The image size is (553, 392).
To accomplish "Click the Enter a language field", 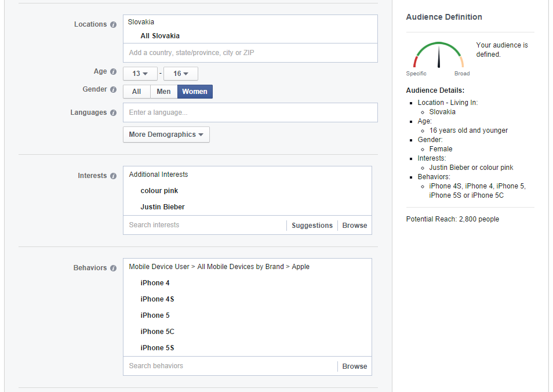I will coord(250,112).
